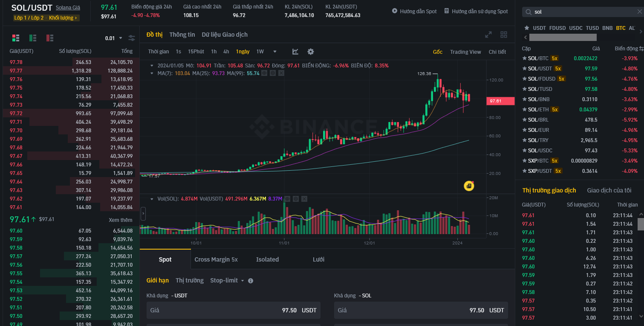
Task: Open Hướng dẫn sử dụng Spot guide
Action: 476,12
